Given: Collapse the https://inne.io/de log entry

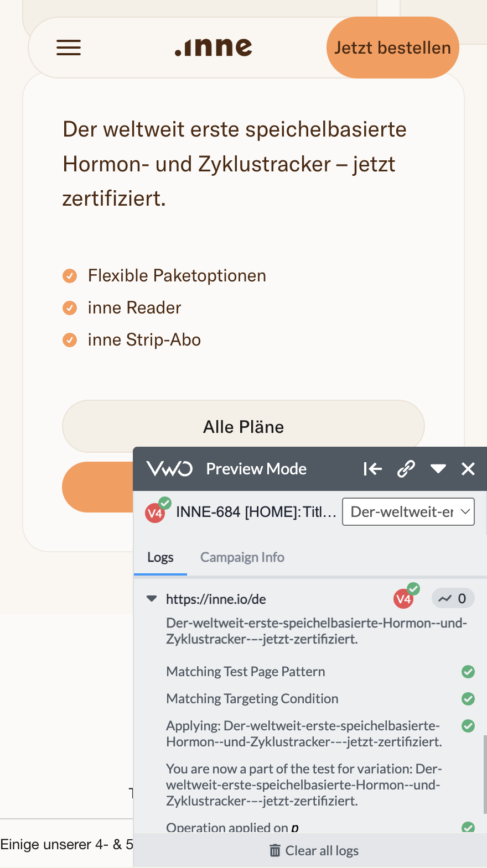Looking at the screenshot, I should pyautogui.click(x=152, y=599).
